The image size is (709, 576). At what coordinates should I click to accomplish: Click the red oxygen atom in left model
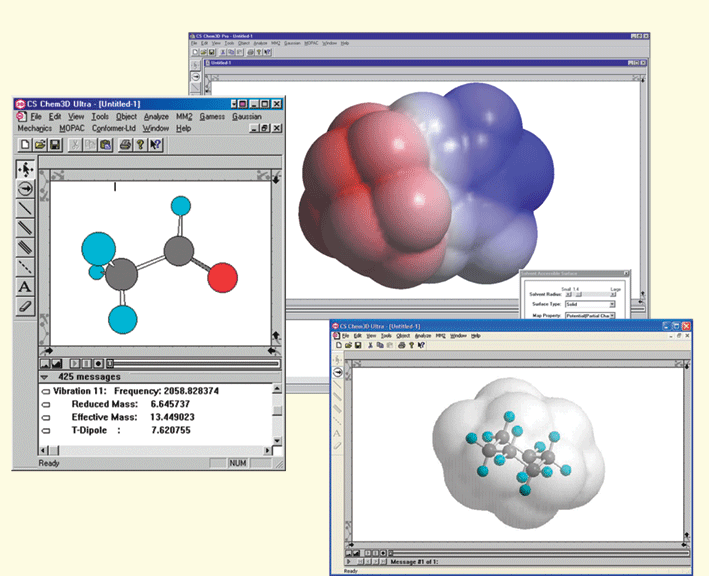pyautogui.click(x=222, y=277)
